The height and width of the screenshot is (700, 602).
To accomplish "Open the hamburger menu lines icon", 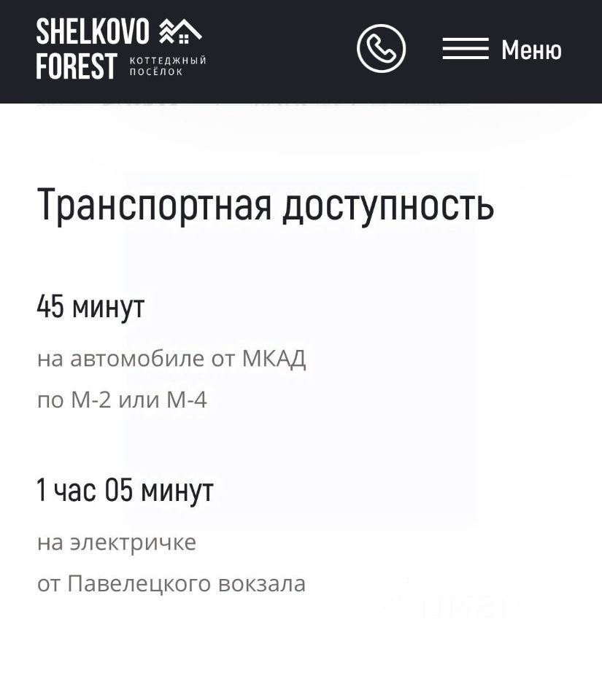I will pos(466,50).
